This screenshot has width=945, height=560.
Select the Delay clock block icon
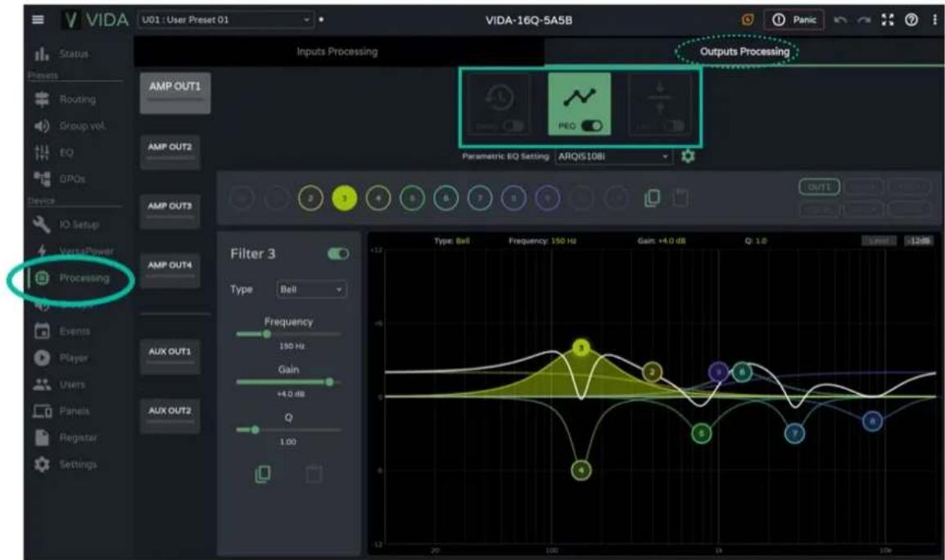500,97
